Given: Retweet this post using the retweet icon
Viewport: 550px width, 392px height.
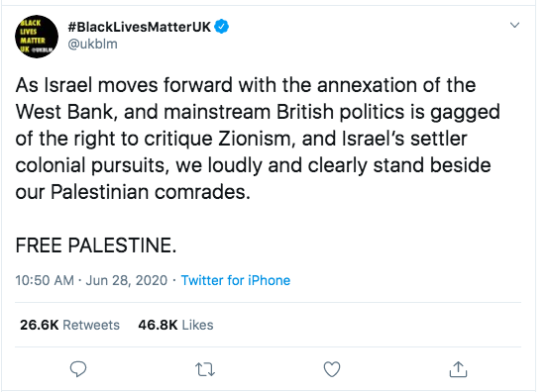Looking at the screenshot, I should (x=205, y=369).
